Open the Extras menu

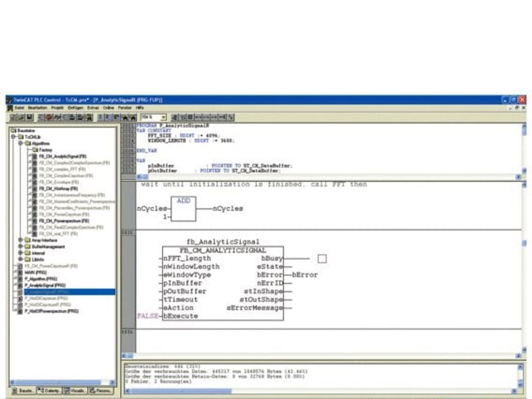coord(93,108)
